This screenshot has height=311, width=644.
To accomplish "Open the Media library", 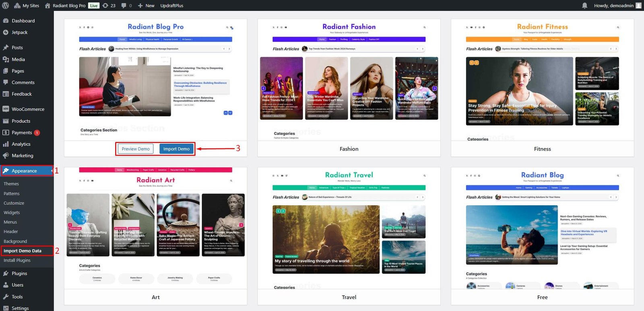I will click(18, 59).
